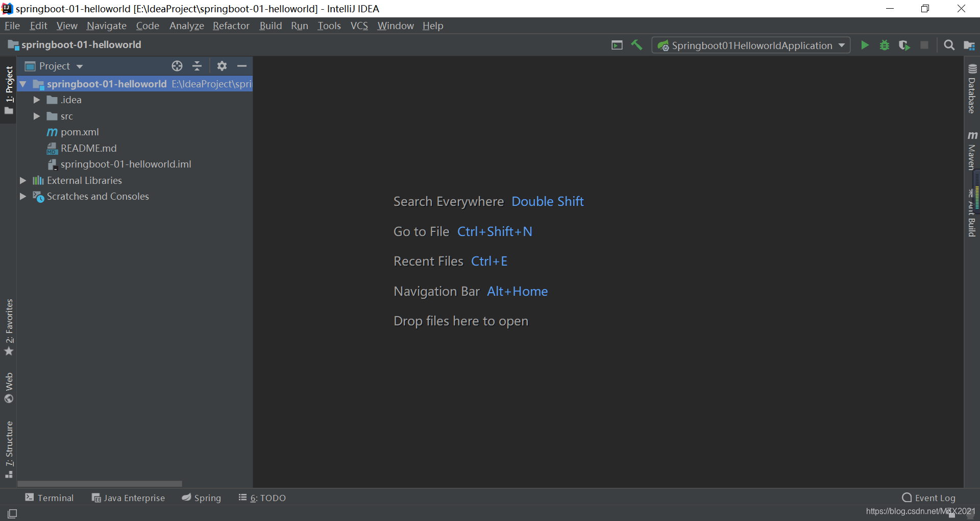Screen dimensions: 980x521
Task: Open the Tools menu
Action: (x=329, y=26)
